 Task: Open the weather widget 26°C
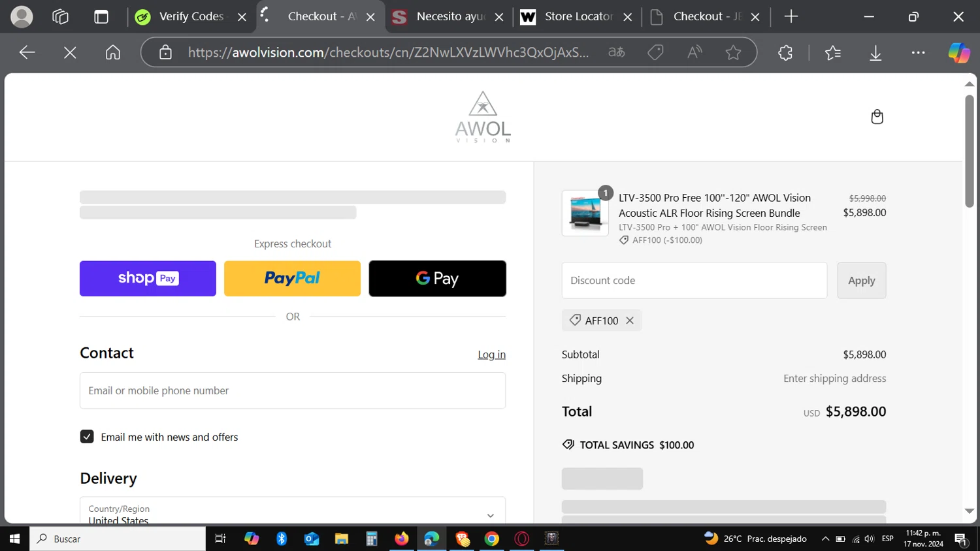click(x=755, y=539)
